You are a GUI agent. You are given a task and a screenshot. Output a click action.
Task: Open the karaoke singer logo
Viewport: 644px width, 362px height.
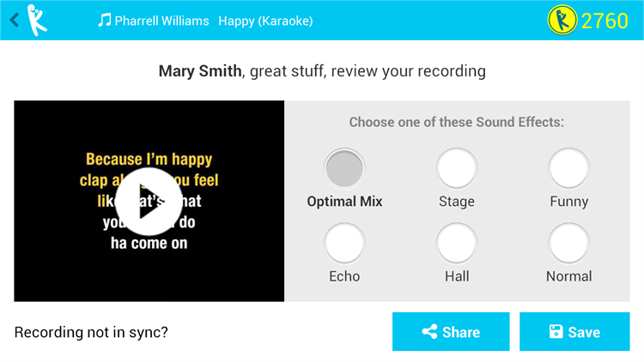[37, 20]
